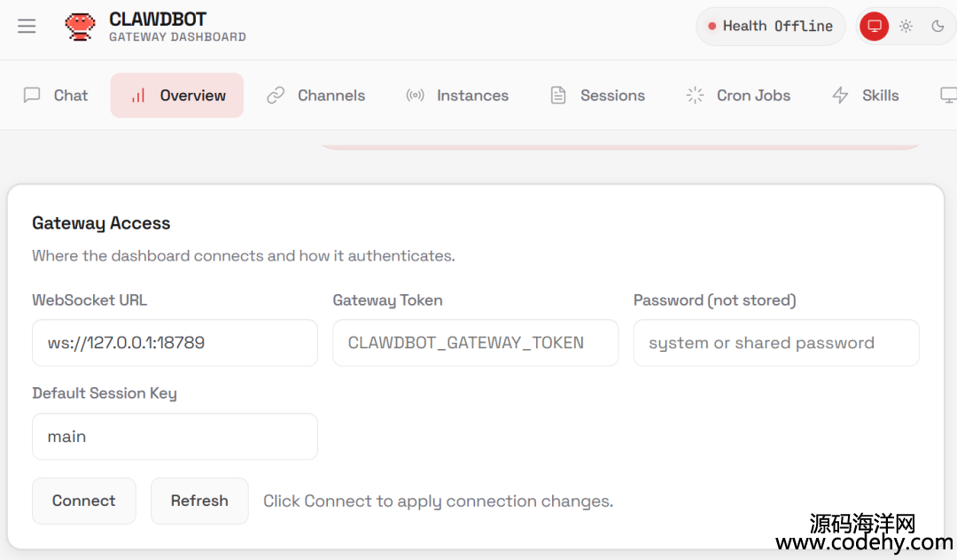Switch to dark theme moon icon
This screenshot has height=560, width=957.
pos(938,27)
